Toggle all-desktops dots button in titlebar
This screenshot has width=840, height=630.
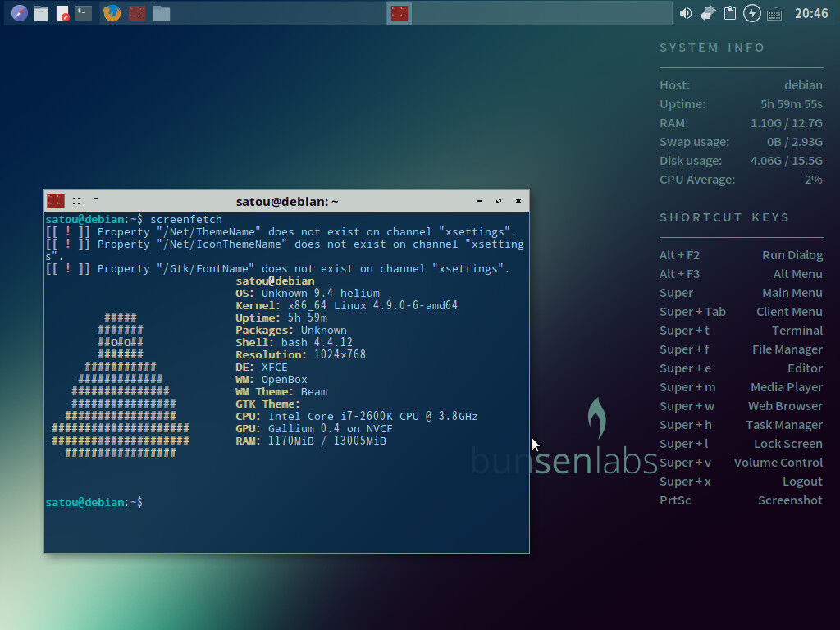[76, 201]
